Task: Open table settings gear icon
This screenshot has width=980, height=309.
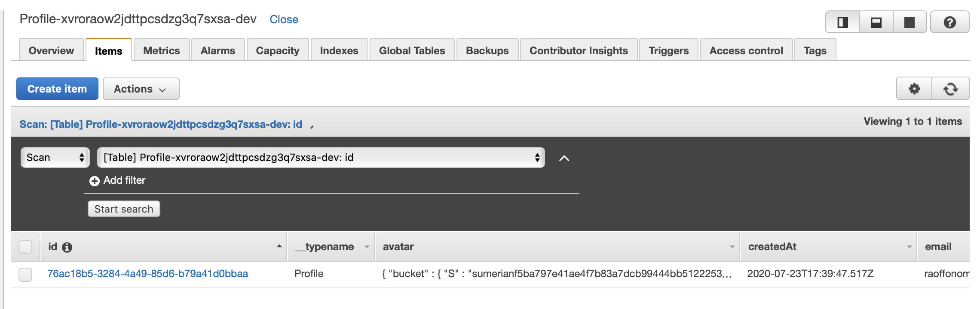Action: (914, 89)
